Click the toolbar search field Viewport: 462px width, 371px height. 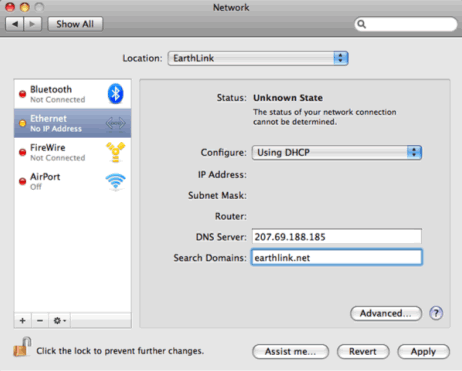[x=406, y=24]
